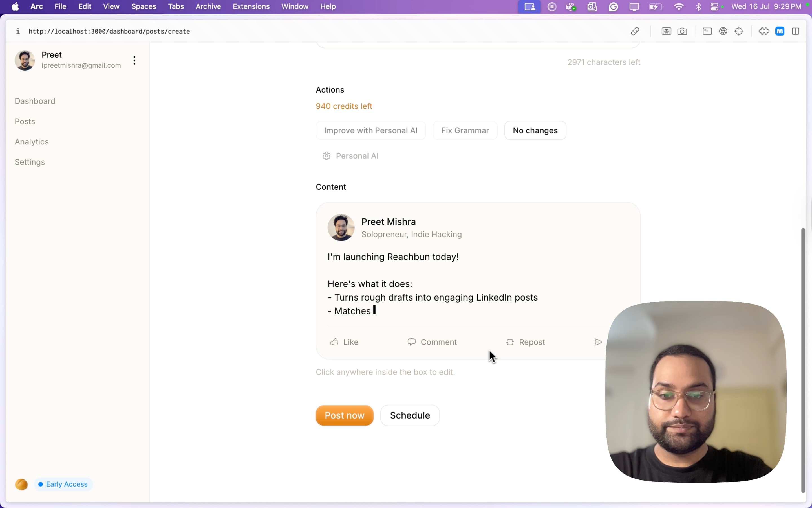Click the Like button in post preview

(344, 342)
